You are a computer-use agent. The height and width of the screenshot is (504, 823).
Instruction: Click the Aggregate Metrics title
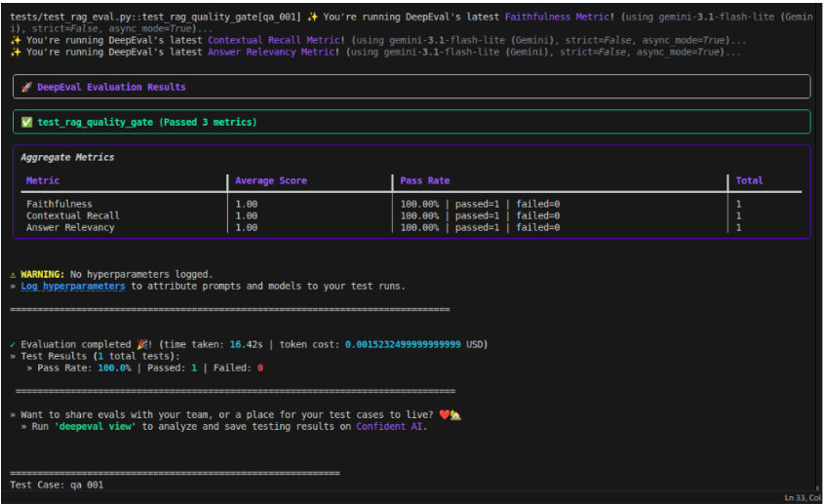67,157
